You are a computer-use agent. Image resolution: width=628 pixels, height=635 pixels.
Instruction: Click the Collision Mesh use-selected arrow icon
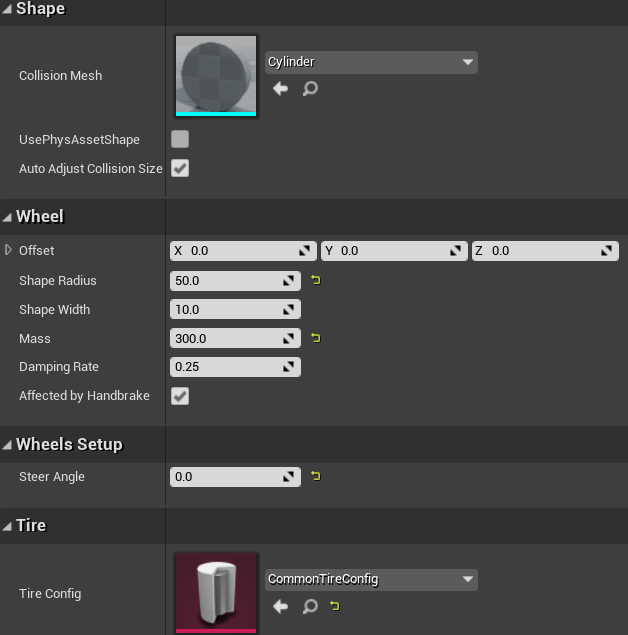click(280, 89)
